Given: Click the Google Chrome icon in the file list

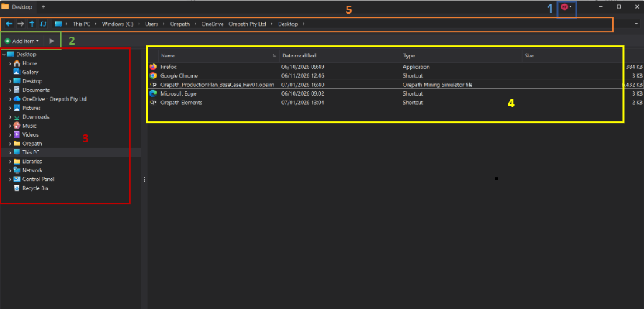Looking at the screenshot, I should pos(153,75).
